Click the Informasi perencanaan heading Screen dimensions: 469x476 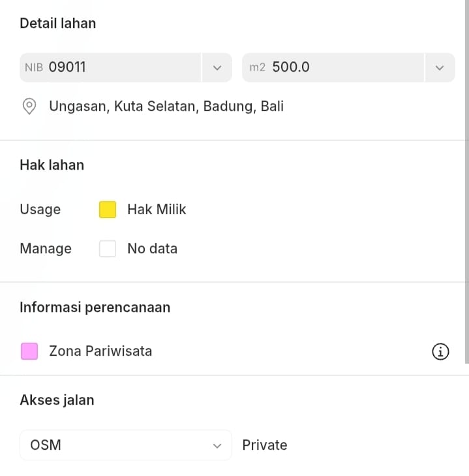(95, 308)
